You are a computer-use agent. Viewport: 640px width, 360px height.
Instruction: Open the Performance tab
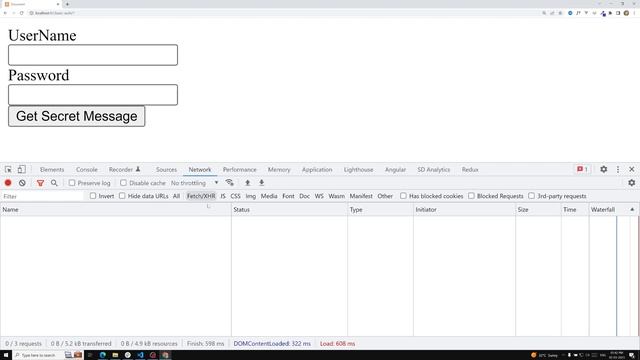240,169
